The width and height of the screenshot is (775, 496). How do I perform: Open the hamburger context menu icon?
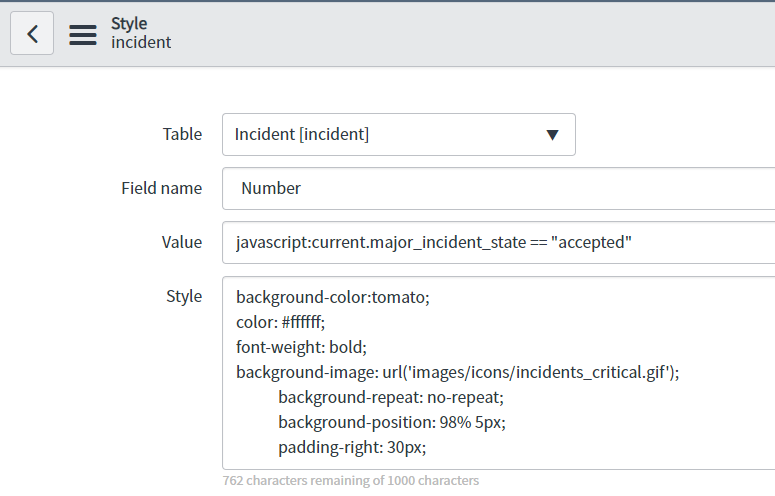click(x=83, y=35)
